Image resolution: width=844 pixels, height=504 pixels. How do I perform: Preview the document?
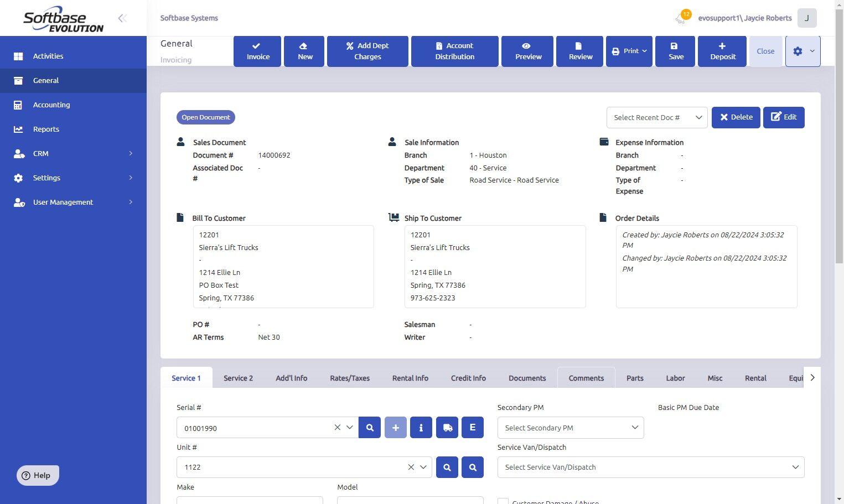coord(527,51)
